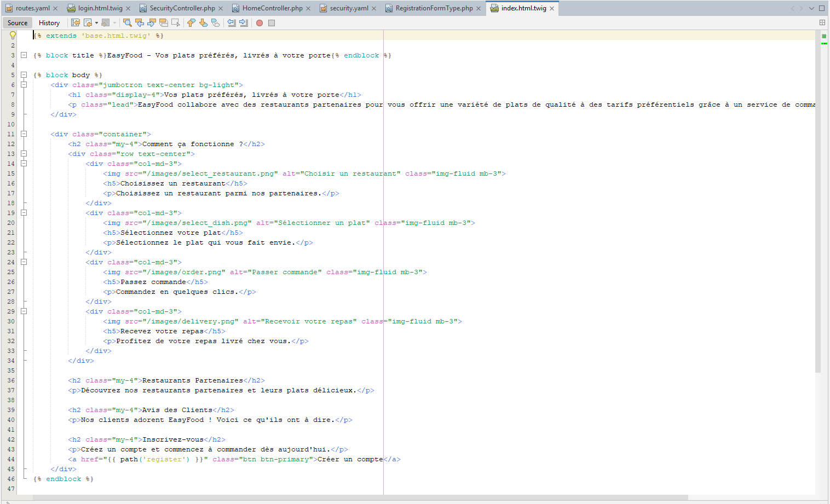Open Forward history dropdown arrow
Screen dimensions: 830x504
[114, 23]
